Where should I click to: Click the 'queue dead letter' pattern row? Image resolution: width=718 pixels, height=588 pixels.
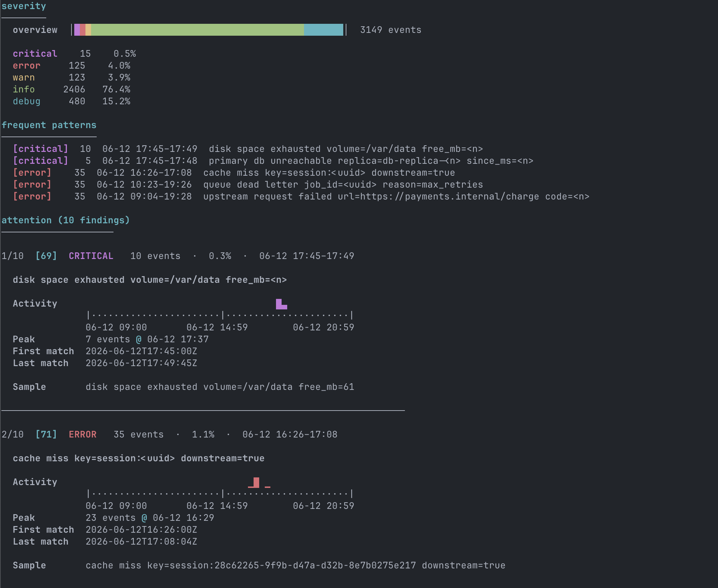click(248, 184)
